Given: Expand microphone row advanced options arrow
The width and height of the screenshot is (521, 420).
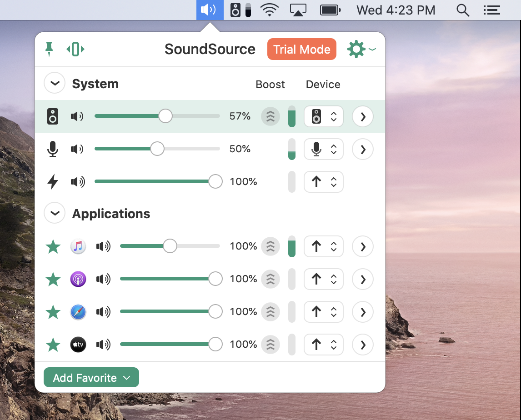Looking at the screenshot, I should pos(363,149).
